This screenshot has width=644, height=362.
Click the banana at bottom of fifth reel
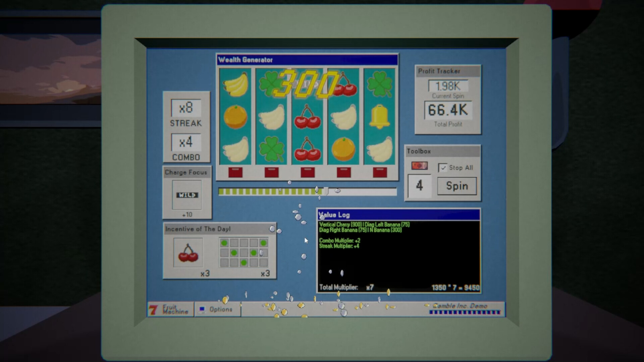pyautogui.click(x=380, y=149)
